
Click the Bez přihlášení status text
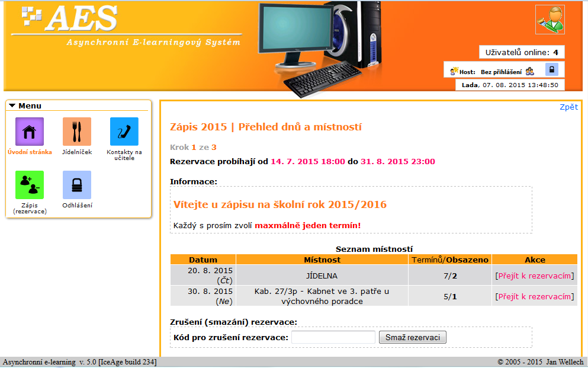pyautogui.click(x=501, y=72)
